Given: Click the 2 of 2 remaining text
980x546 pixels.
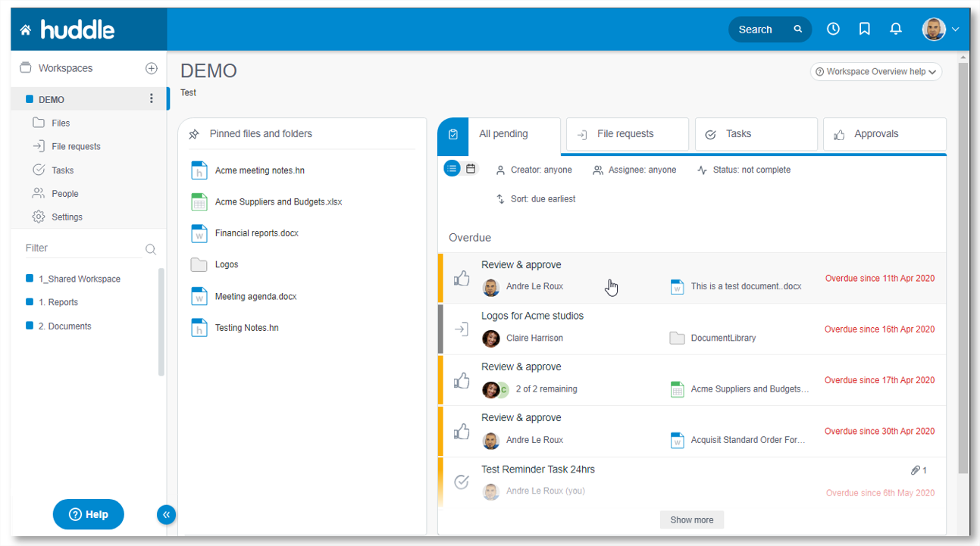Looking at the screenshot, I should (x=546, y=389).
